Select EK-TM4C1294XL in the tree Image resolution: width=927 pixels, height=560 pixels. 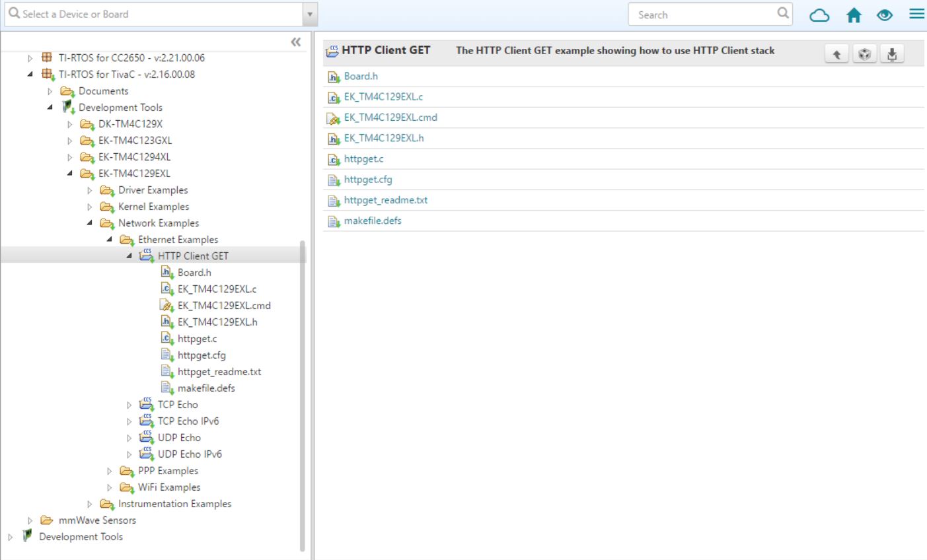(134, 157)
